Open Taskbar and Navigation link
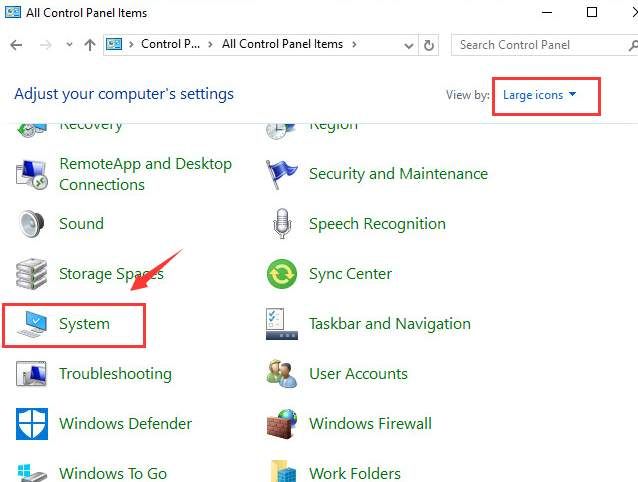 click(389, 324)
